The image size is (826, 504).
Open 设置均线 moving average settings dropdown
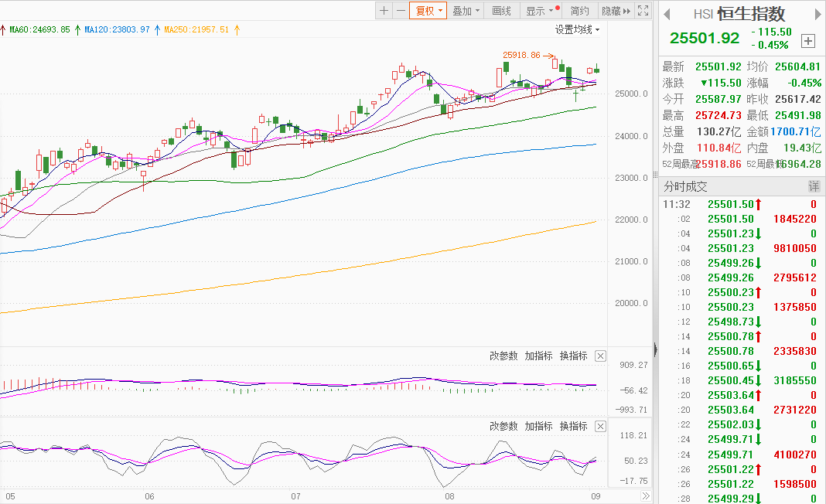point(577,29)
